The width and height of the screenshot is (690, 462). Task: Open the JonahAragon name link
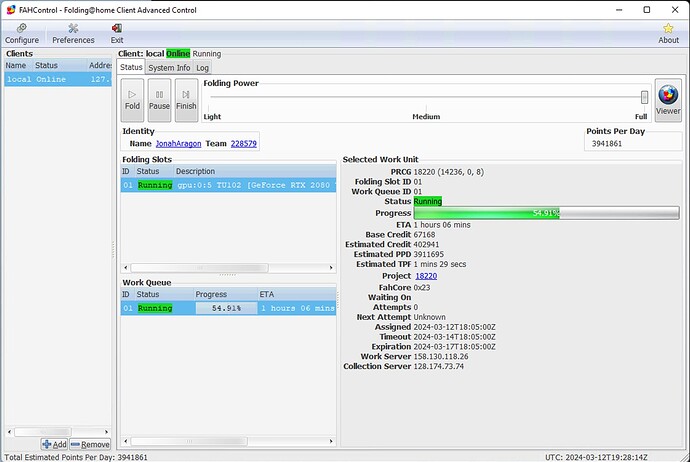tap(178, 143)
